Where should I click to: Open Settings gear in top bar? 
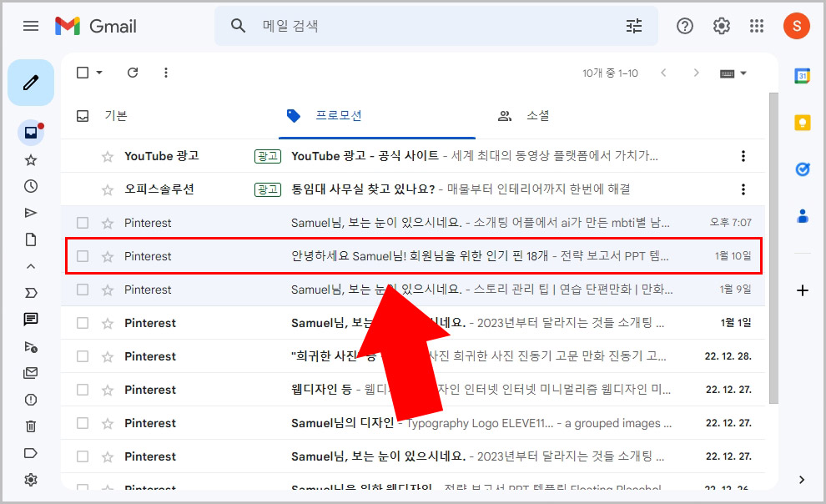tap(721, 26)
